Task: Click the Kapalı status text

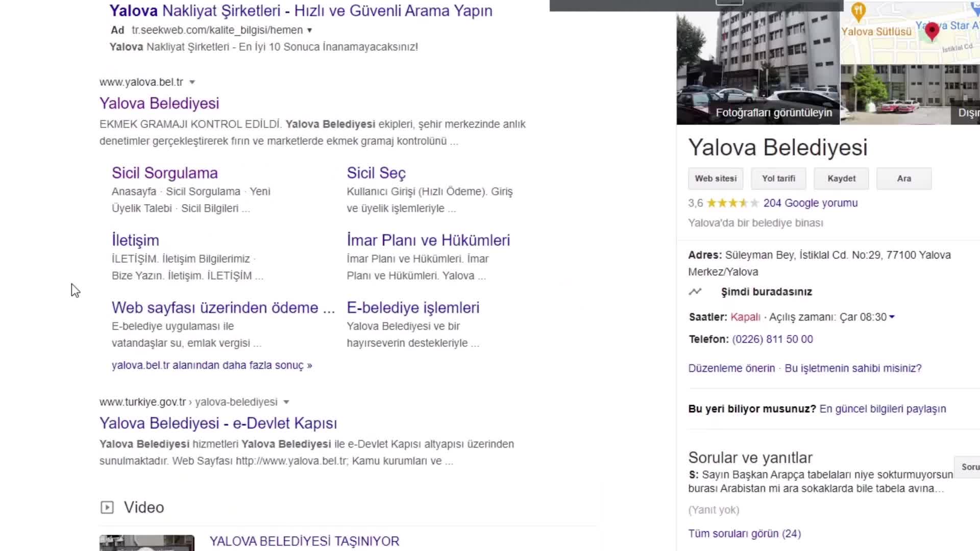Action: click(x=745, y=317)
